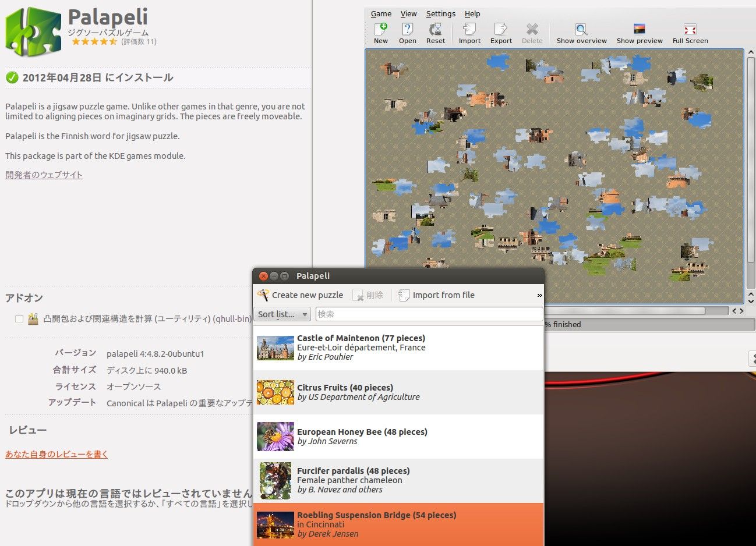The image size is (756, 546).
Task: Click the New puzzle toolbar icon
Action: 381,29
